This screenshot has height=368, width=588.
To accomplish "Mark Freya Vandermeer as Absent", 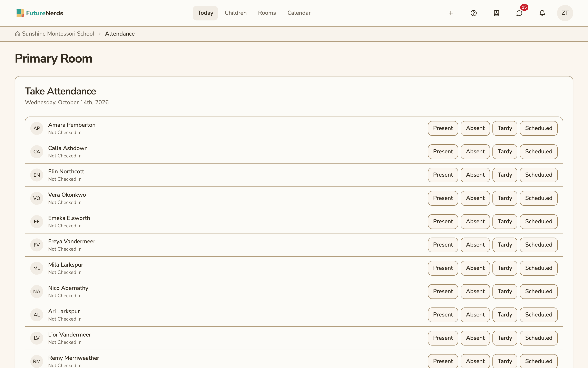I will point(475,245).
